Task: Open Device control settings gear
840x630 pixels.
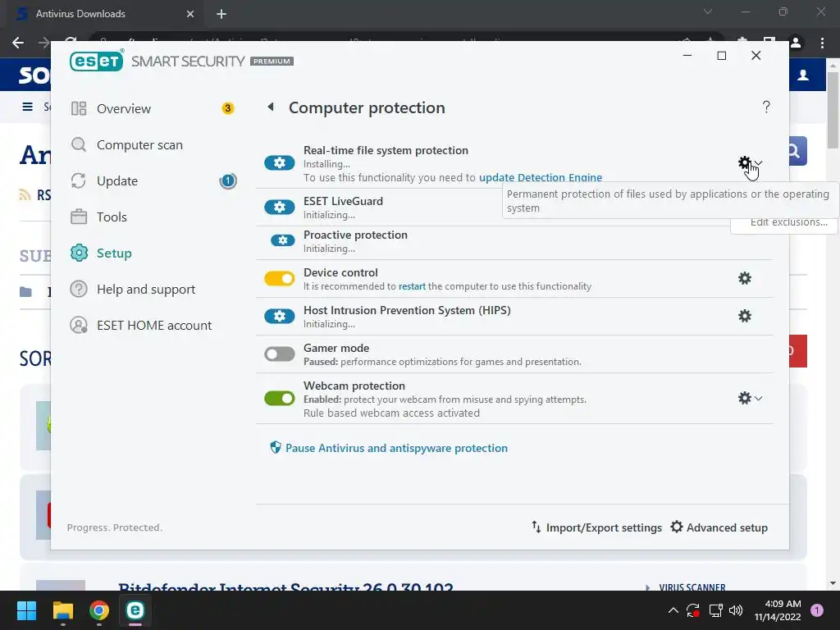Action: (x=745, y=278)
